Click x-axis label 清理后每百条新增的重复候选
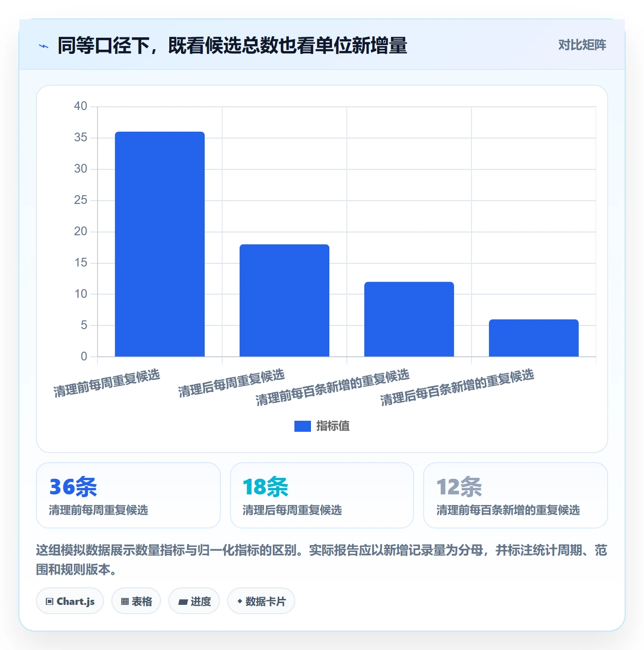The image size is (644, 650). point(457,387)
